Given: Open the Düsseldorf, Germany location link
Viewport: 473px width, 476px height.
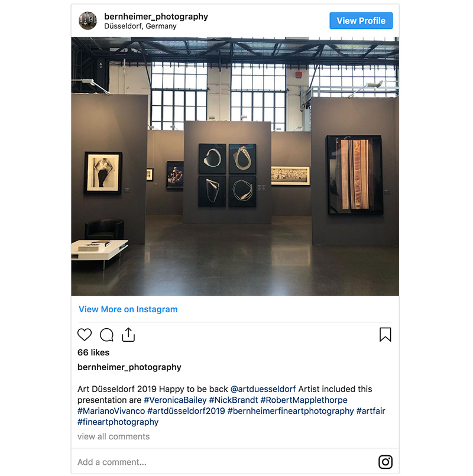Looking at the screenshot, I should coord(140,26).
